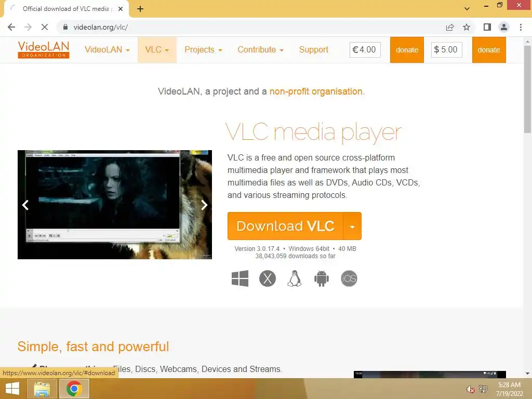
Task: Open network status tray icon
Action: click(x=483, y=389)
